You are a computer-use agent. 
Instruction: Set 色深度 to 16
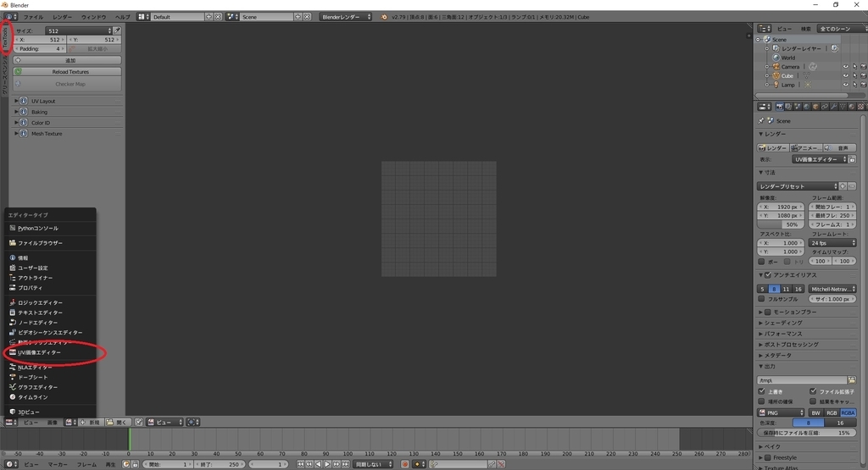point(840,423)
